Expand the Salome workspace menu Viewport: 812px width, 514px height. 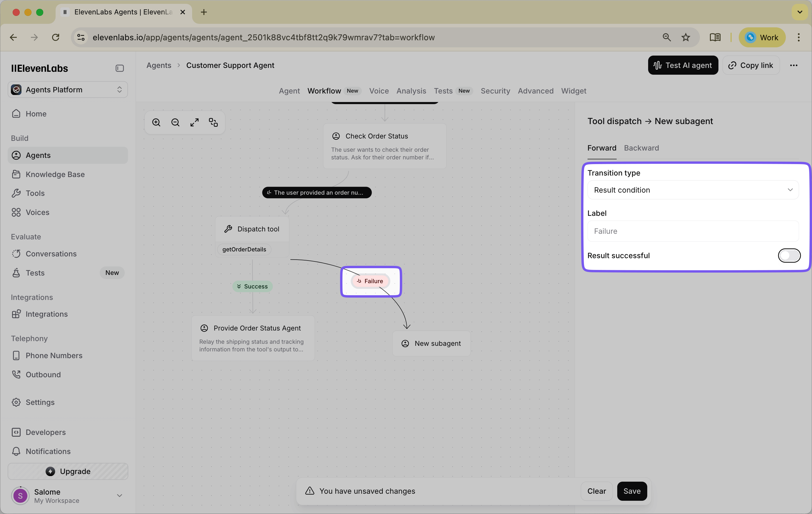click(119, 495)
